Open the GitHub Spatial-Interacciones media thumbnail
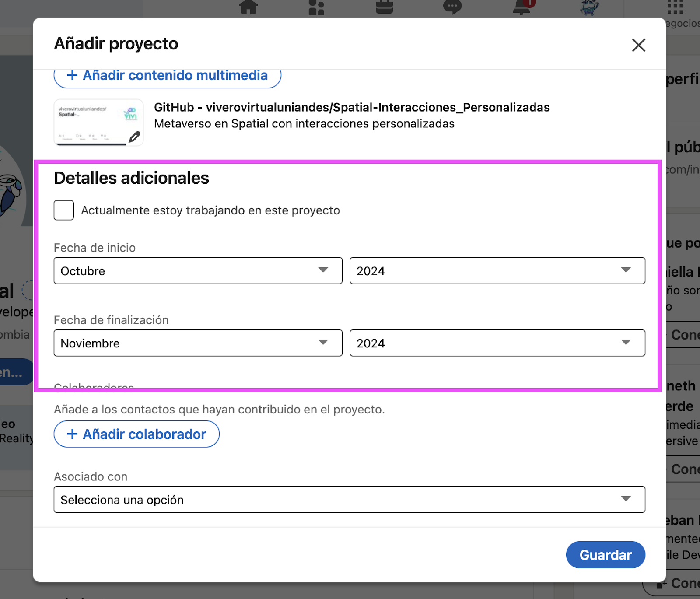700x599 pixels. (98, 122)
